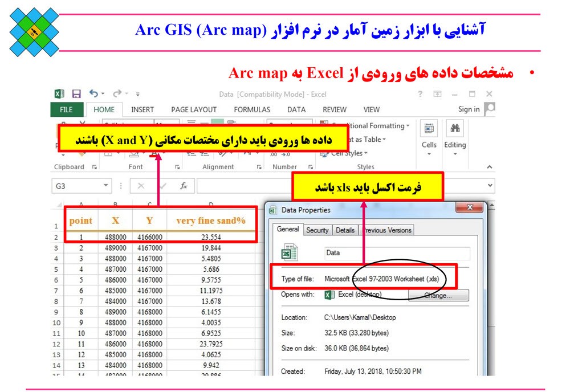Click the Ribbon Display Options icon
The image size is (570, 392).
437,94
